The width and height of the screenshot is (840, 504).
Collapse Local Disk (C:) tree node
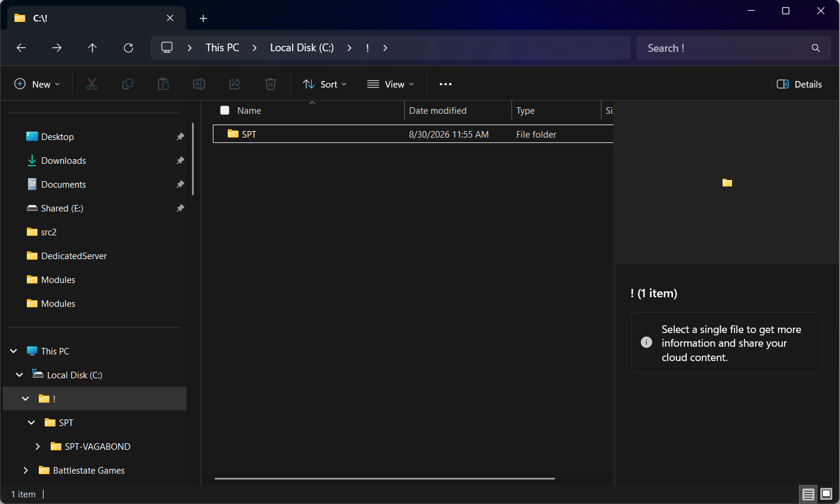point(20,375)
